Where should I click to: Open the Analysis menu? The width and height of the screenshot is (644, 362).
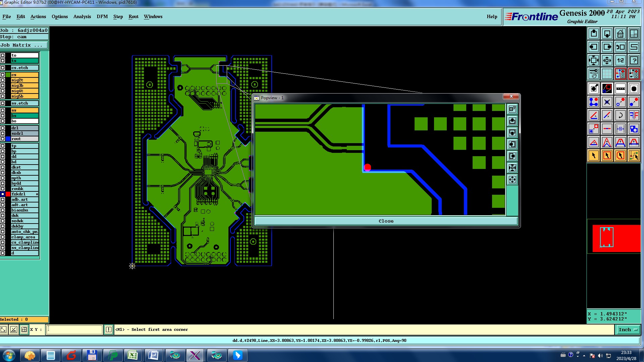tap(82, 16)
